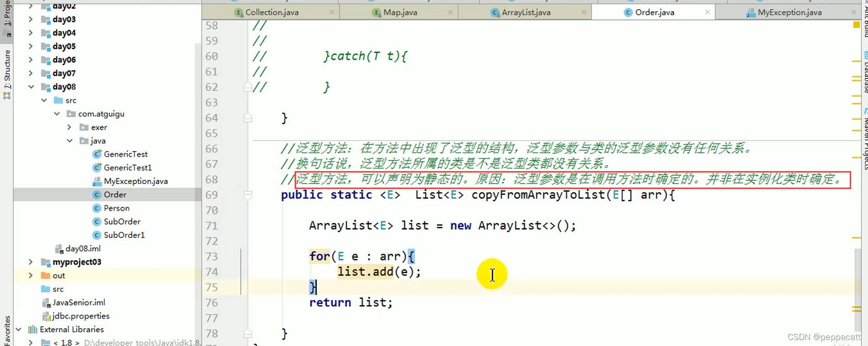Image resolution: width=868 pixels, height=346 pixels.
Task: Open the day08.iml module file
Action: pos(83,248)
